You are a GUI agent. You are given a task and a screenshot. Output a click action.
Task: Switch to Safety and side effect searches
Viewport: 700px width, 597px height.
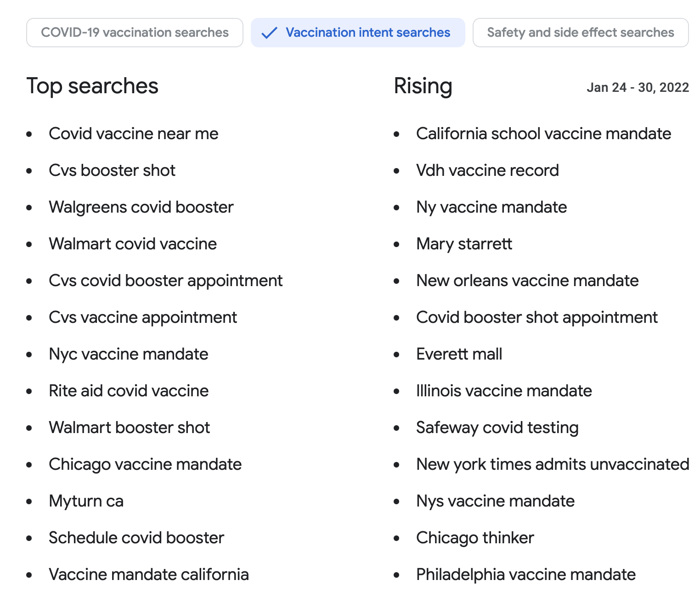580,33
